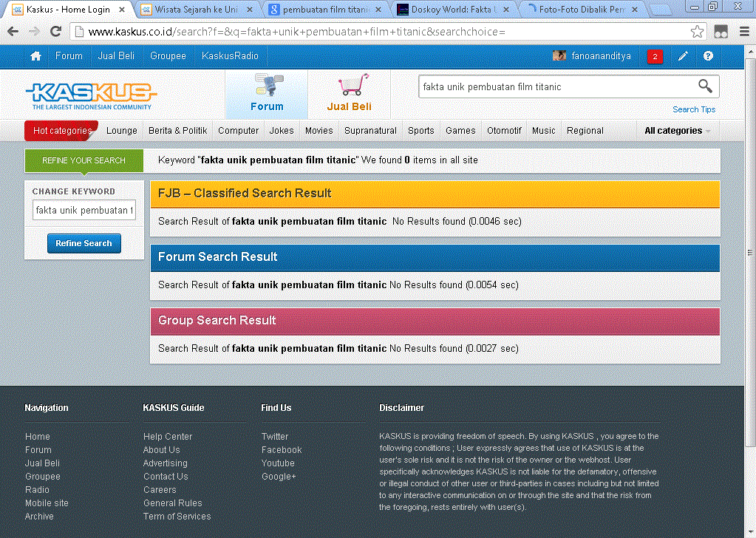Open KaskusRadio in top navigation bar
This screenshot has width=756, height=538.
point(230,56)
